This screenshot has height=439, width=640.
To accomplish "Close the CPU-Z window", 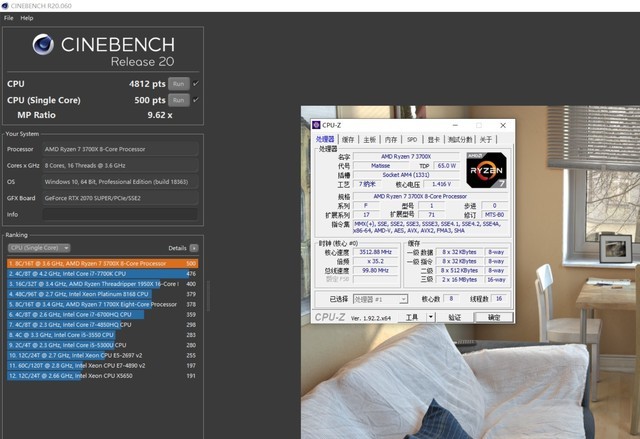I will coord(503,125).
